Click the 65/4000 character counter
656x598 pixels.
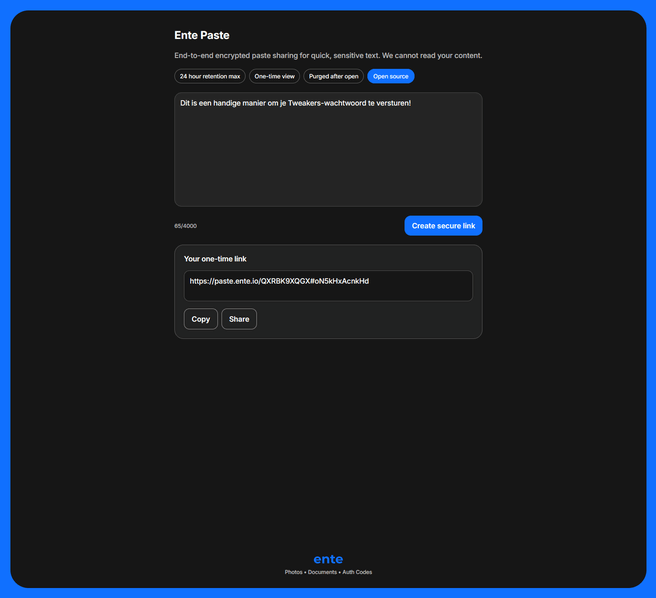click(x=185, y=226)
